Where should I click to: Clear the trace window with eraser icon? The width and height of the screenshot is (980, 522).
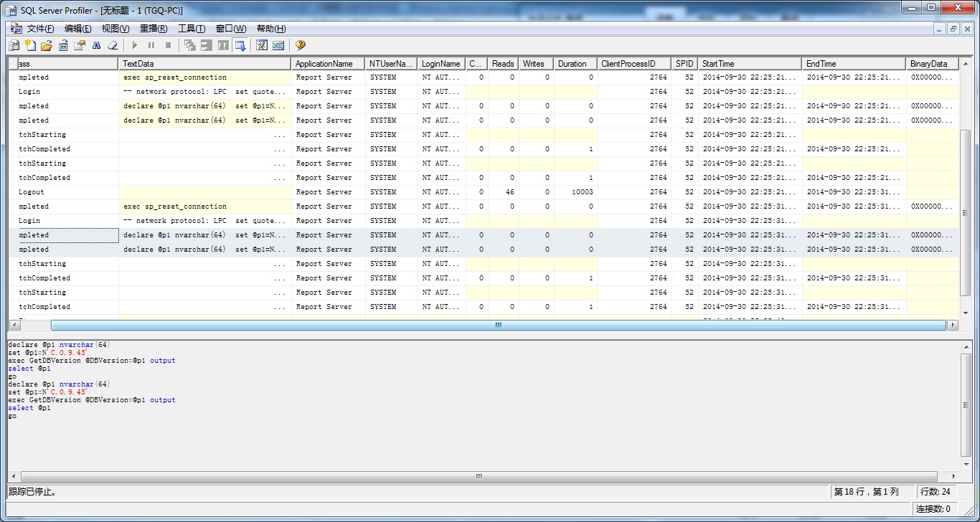113,45
